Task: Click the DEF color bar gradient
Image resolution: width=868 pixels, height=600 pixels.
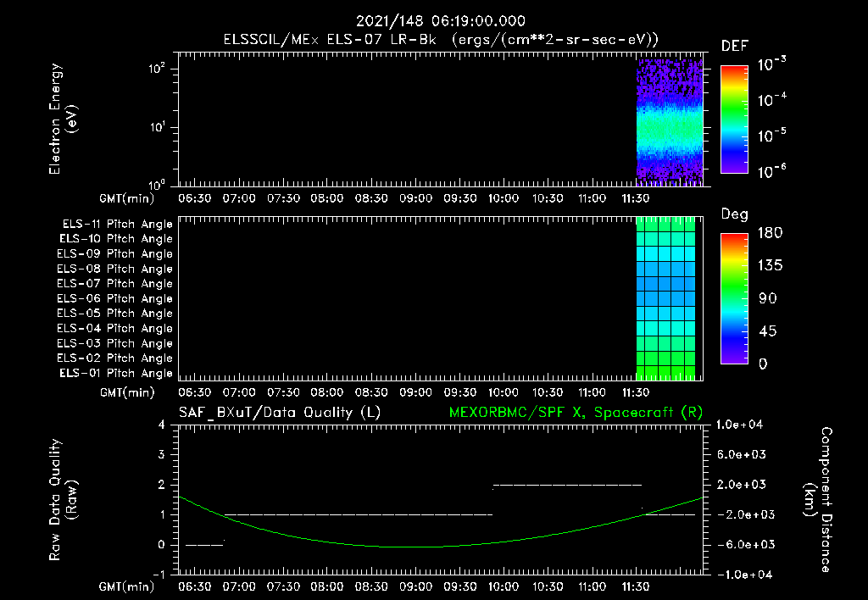Action: click(x=734, y=119)
